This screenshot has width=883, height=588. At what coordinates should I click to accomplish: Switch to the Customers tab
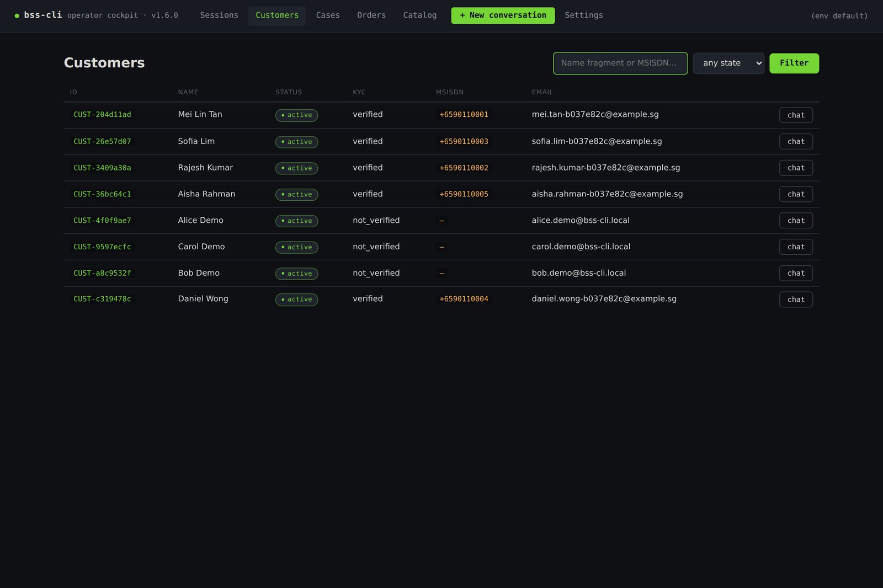(277, 15)
